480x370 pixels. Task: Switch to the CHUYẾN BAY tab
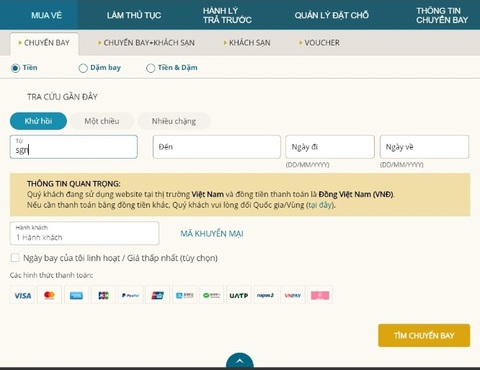pyautogui.click(x=44, y=43)
